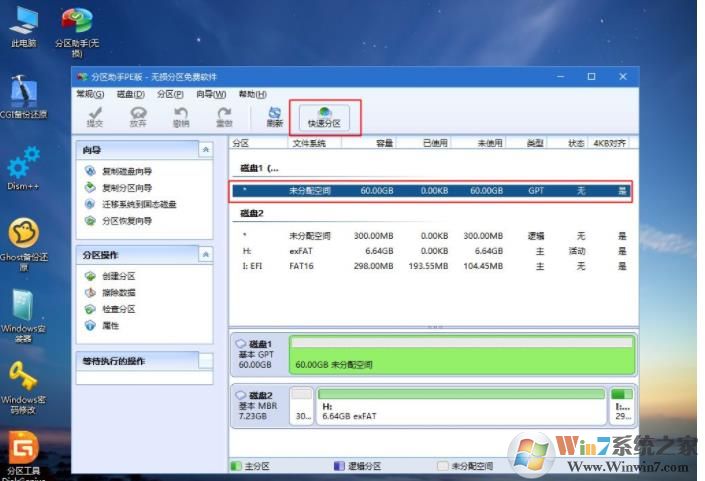Click the 刷新 (Refresh) toolbar icon
705x481 pixels.
275,117
